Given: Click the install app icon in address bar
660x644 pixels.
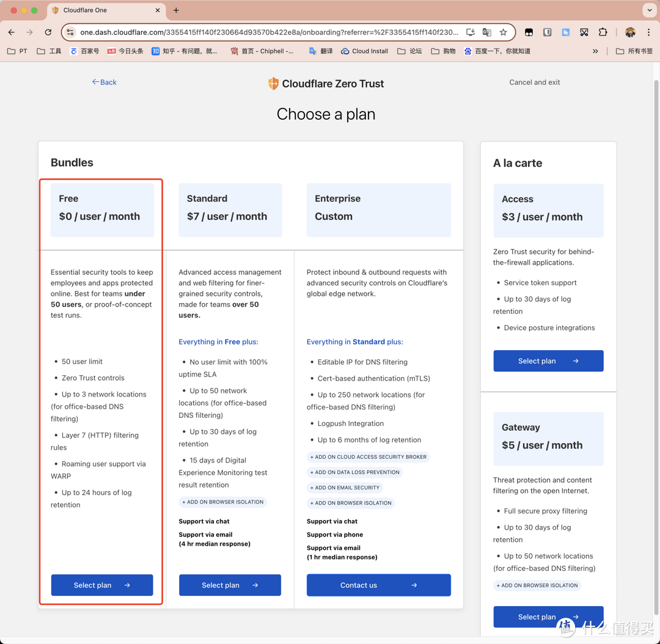Looking at the screenshot, I should [470, 32].
